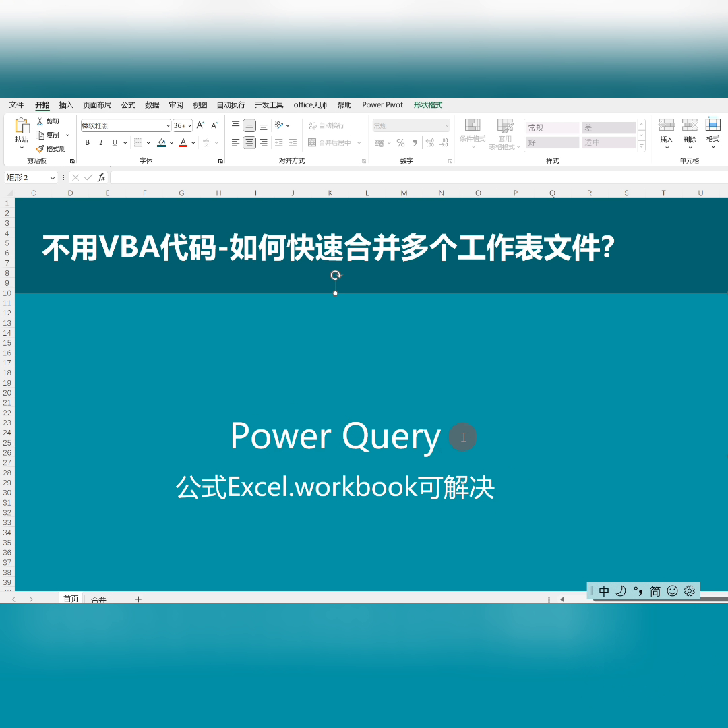Image resolution: width=728 pixels, height=728 pixels.
Task: Toggle center horizontal alignment
Action: click(249, 142)
